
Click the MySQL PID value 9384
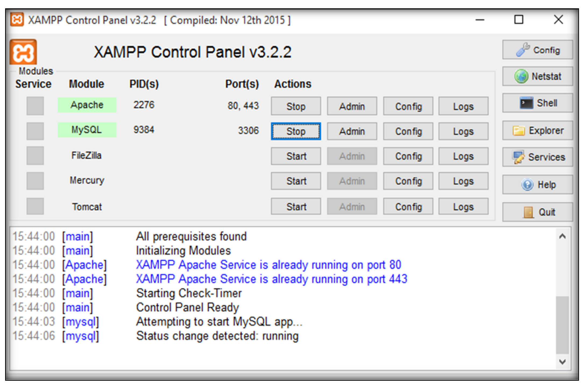coord(144,130)
